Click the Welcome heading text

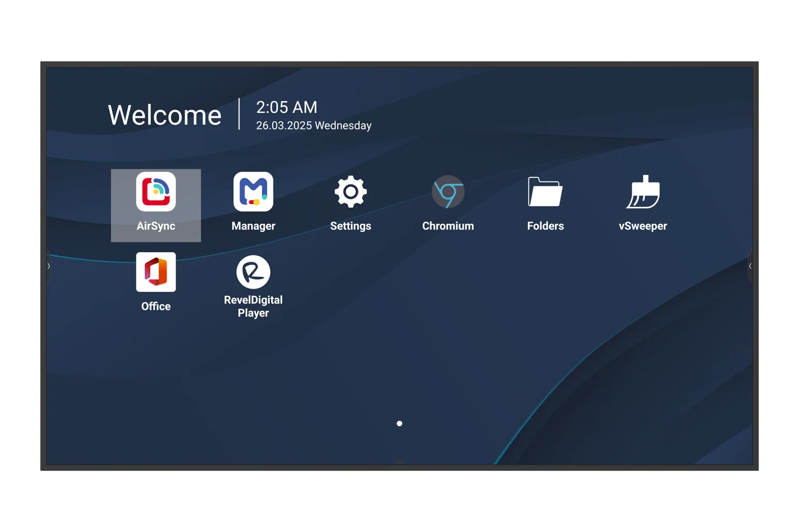pos(165,115)
